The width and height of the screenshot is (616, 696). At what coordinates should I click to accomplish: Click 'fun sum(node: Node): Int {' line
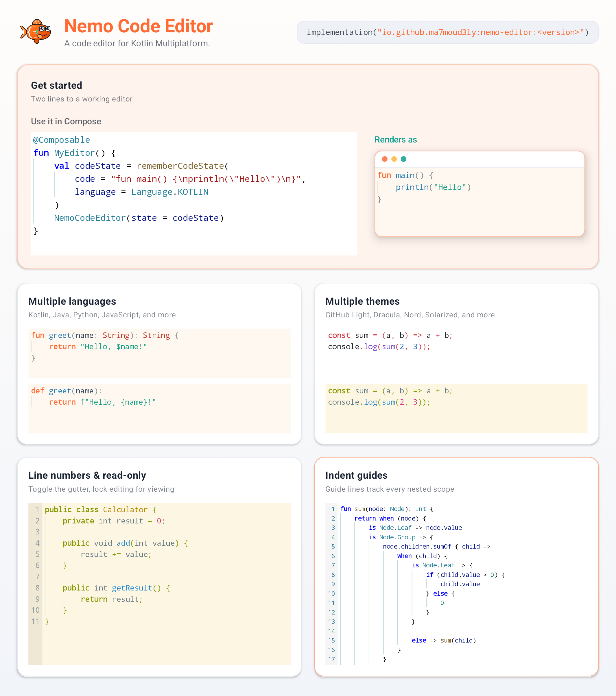click(387, 509)
